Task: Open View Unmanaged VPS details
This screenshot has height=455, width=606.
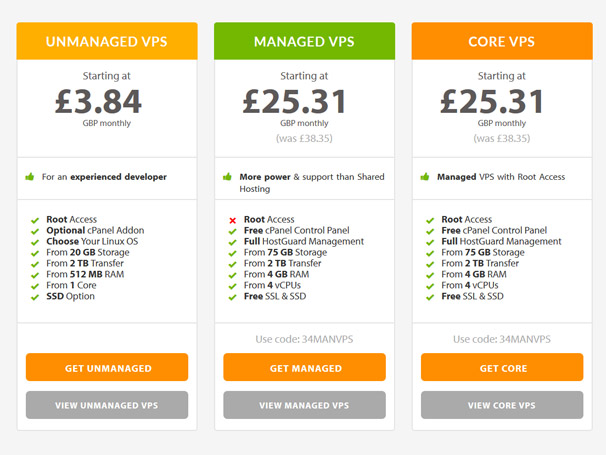Action: coord(107,405)
